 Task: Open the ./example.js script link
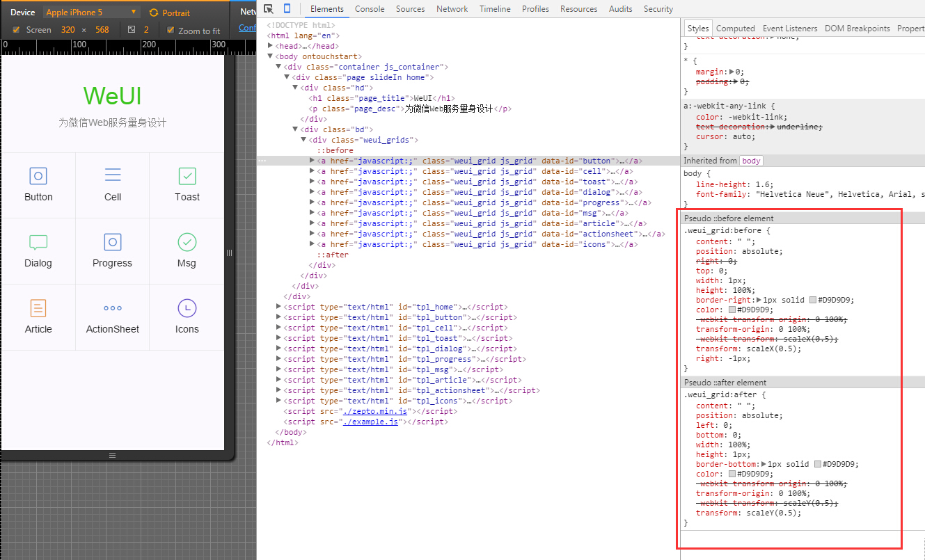tap(370, 422)
